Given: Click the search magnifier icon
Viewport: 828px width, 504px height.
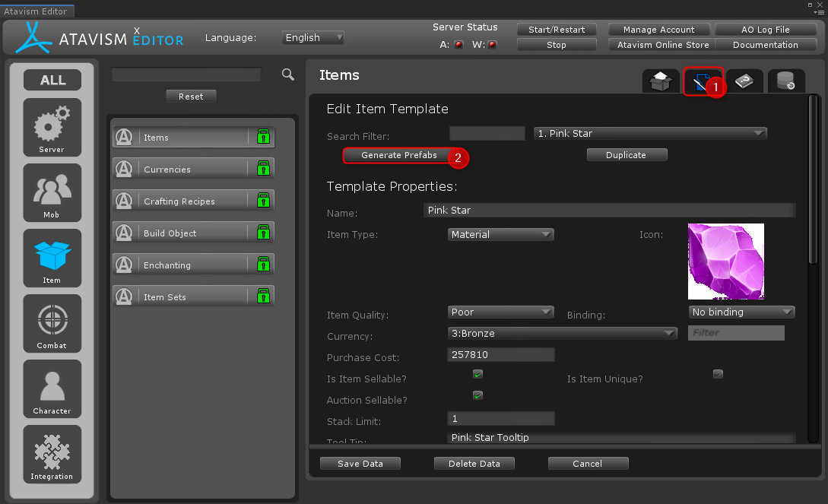Looking at the screenshot, I should (x=287, y=74).
